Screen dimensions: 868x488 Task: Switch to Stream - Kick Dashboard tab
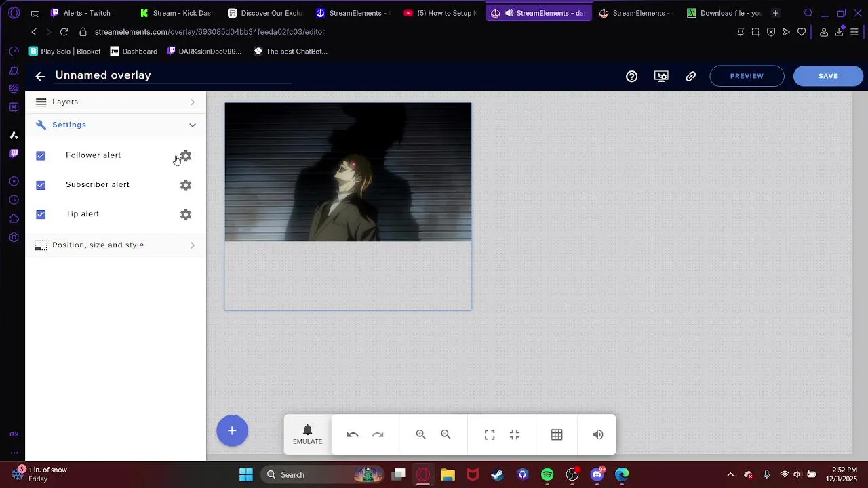click(178, 13)
